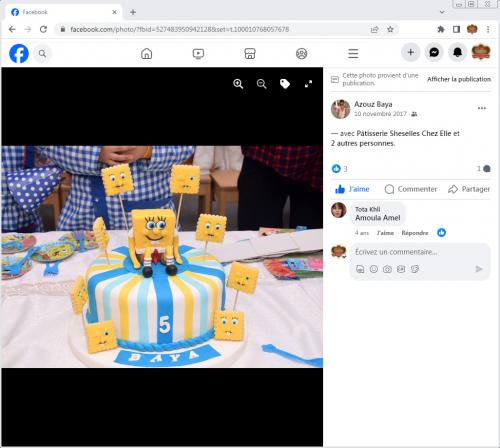Click the Create plus button

point(411,52)
